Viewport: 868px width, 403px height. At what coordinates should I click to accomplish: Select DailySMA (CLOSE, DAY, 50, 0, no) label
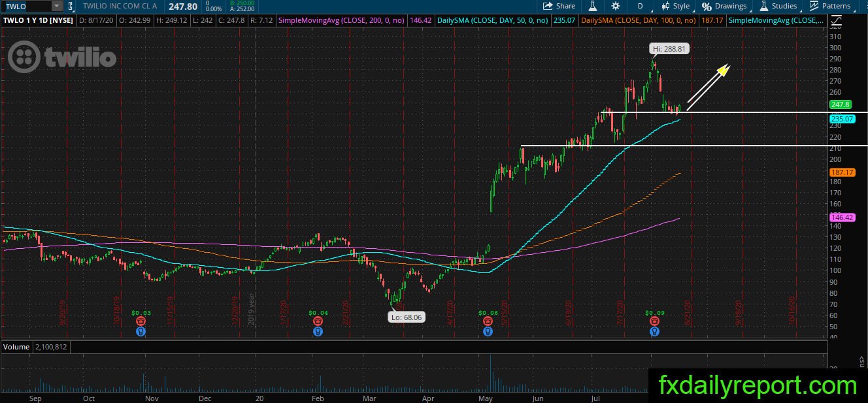(x=492, y=21)
